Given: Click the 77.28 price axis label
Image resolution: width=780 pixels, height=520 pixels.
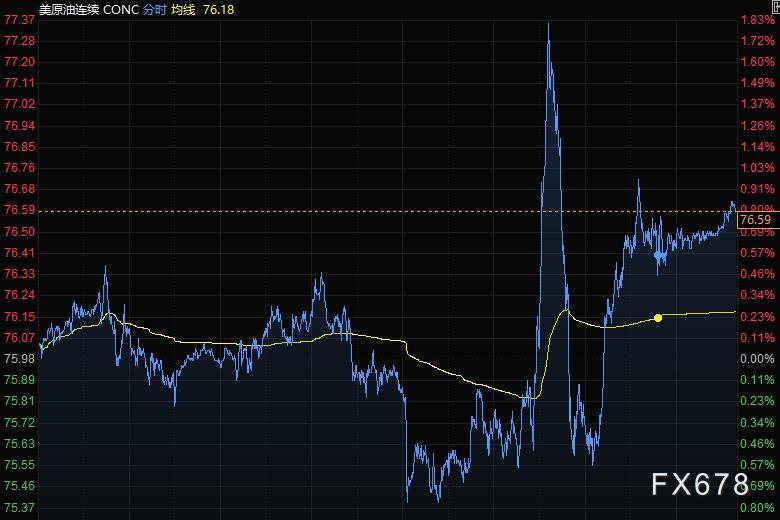Looking at the screenshot, I should [x=19, y=41].
